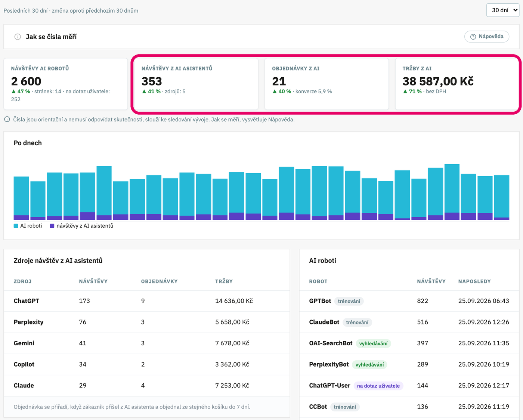Click the 21 orders value
The image size is (523, 420).
point(279,81)
